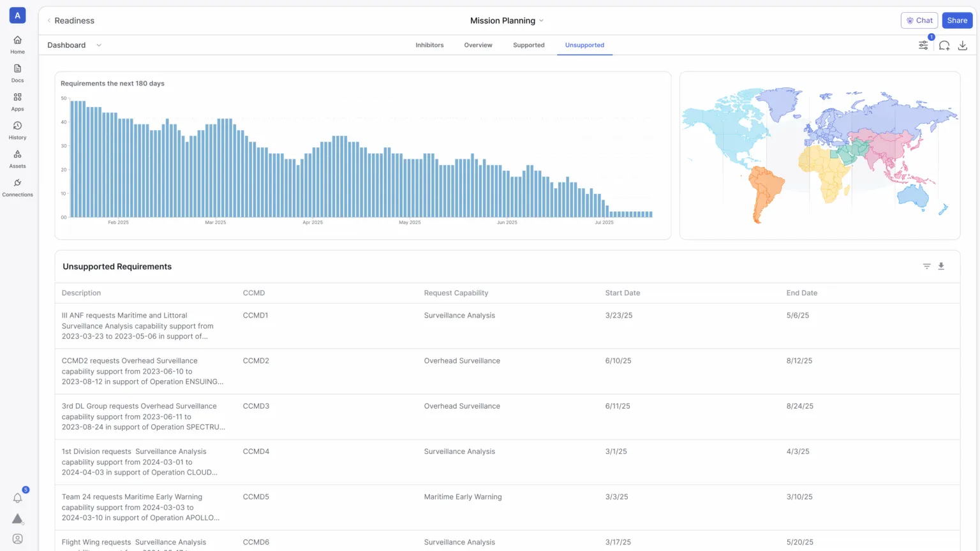This screenshot has width=980, height=551.
Task: Open the Assets sidebar icon
Action: tap(17, 154)
